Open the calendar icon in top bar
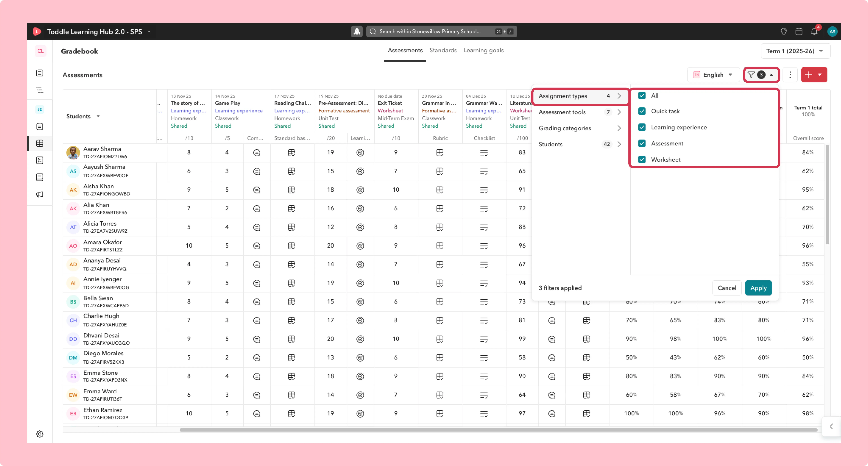 (799, 31)
